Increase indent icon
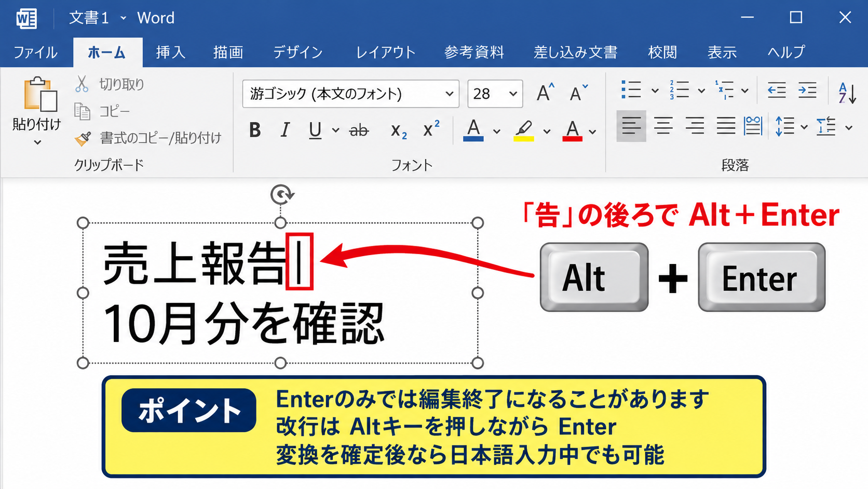Screen dimensions: 868x489 pos(807,90)
